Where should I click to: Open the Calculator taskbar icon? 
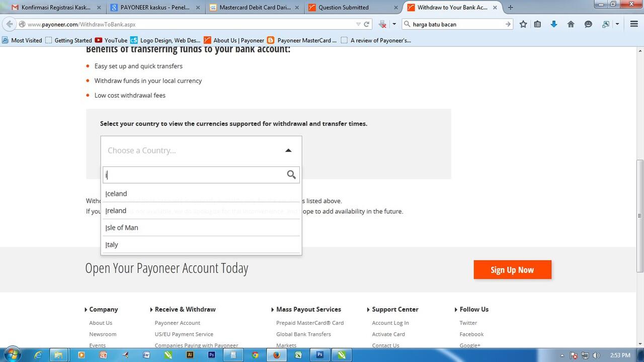[x=233, y=354]
